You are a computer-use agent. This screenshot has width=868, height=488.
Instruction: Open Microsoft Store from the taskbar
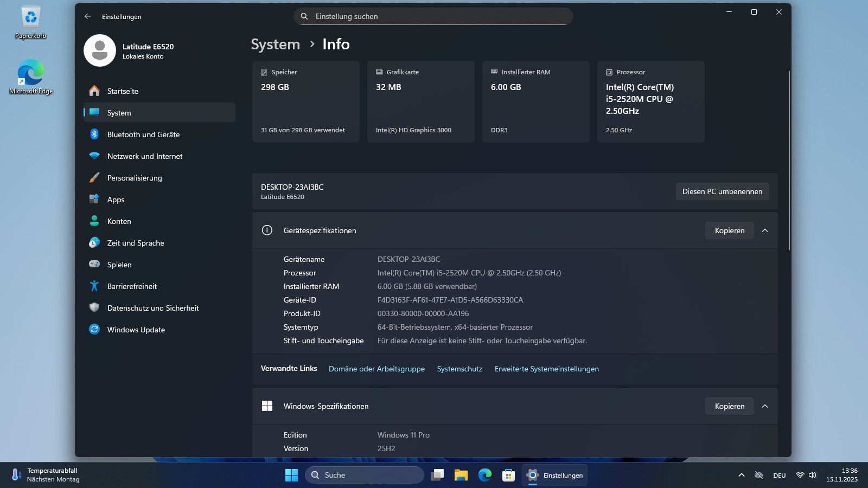508,475
